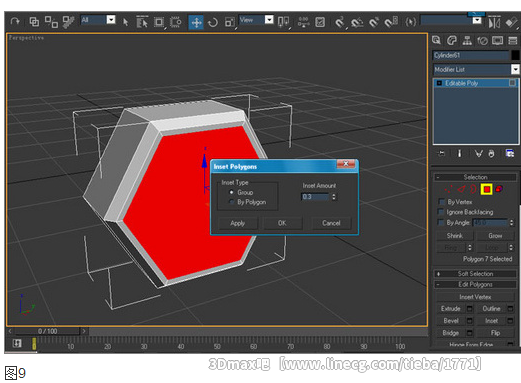Click the black object color swatch

515,55
